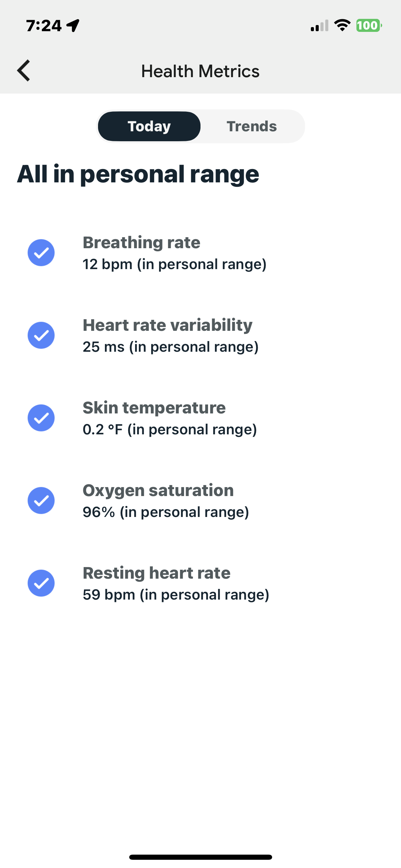Tap the home indicator bar
This screenshot has width=401, height=868.
click(200, 857)
